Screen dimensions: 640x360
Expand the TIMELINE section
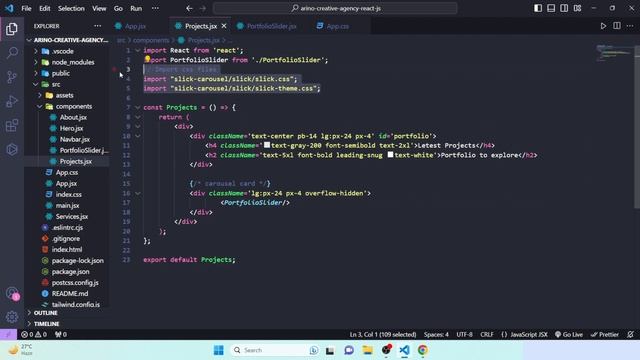pyautogui.click(x=46, y=324)
